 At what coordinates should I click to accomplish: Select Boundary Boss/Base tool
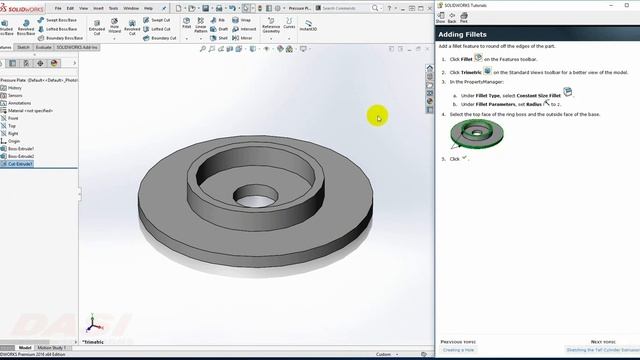[x=60, y=38]
